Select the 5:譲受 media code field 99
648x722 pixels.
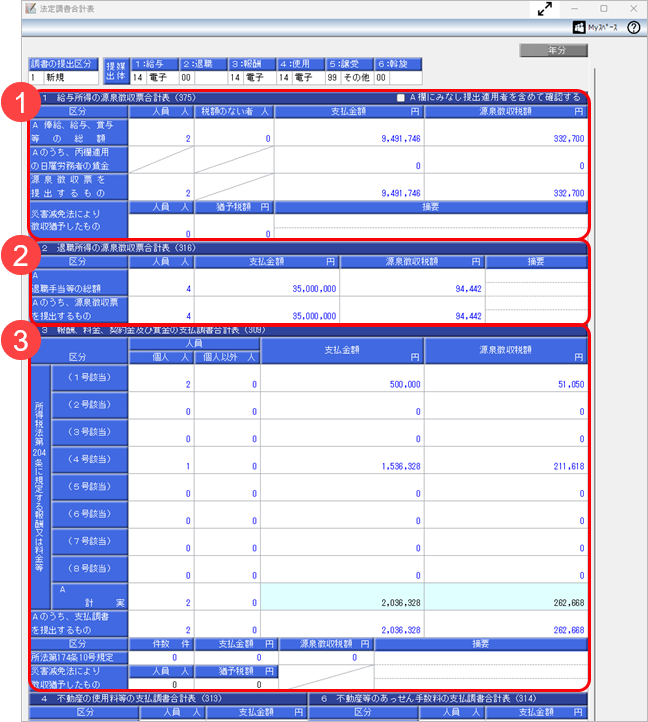pyautogui.click(x=333, y=77)
